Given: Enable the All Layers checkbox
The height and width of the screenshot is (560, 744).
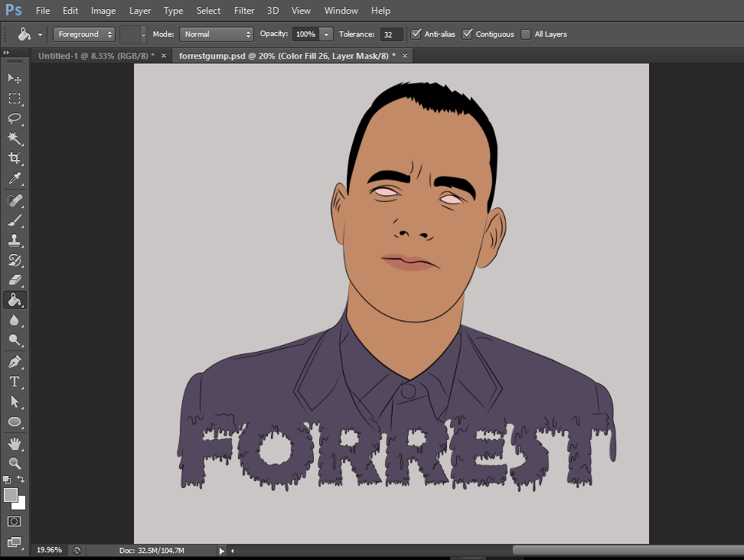Looking at the screenshot, I should pos(526,34).
